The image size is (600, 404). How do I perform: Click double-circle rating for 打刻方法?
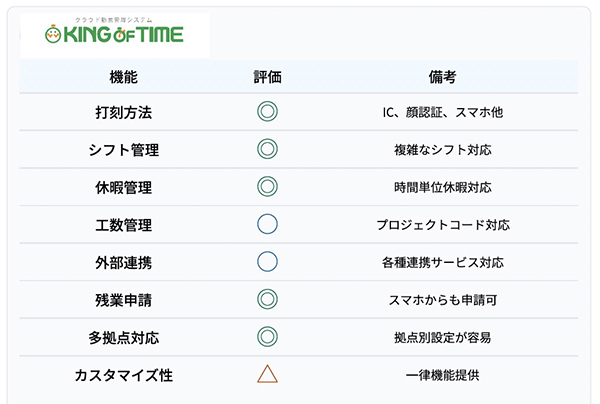(267, 112)
